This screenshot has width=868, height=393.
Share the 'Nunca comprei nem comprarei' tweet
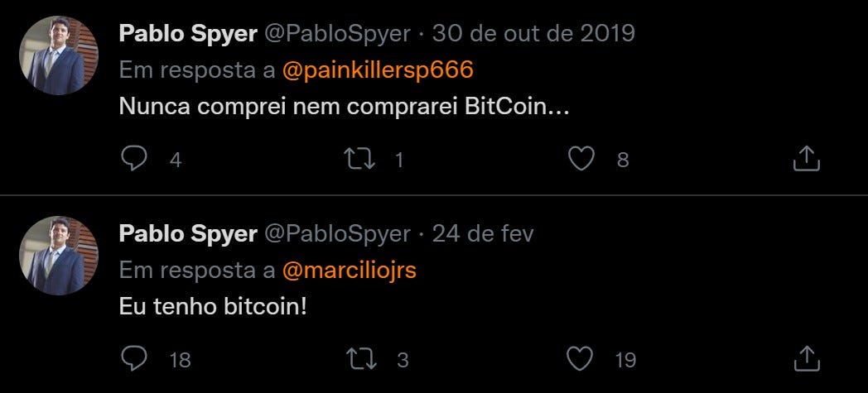pos(806,158)
